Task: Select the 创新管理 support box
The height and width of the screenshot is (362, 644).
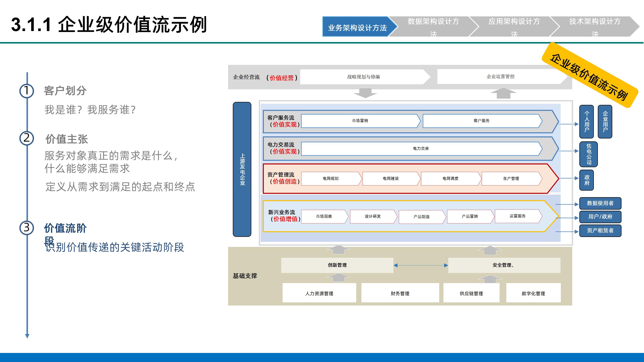Action: 337,265
